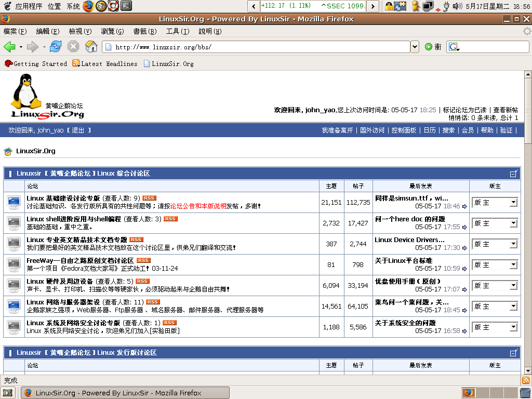Click the red 论坛公告和本版说明 link
This screenshot has height=399, width=532.
[x=198, y=206]
